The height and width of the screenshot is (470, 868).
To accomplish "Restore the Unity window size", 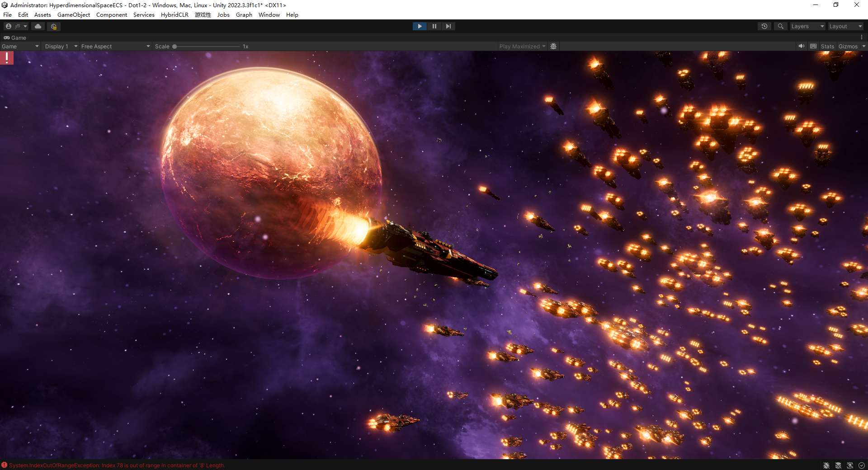I will click(x=836, y=5).
